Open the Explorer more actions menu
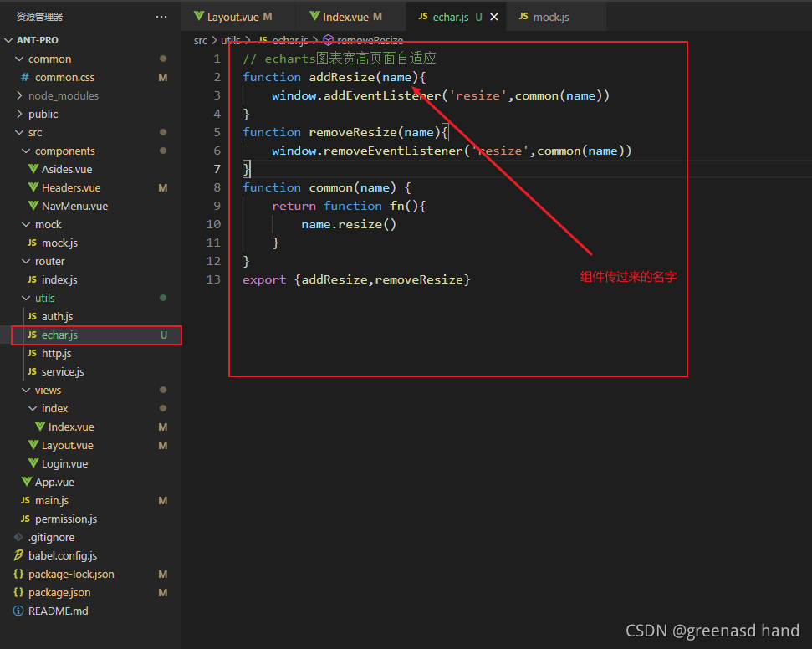The width and height of the screenshot is (812, 649). (x=161, y=16)
